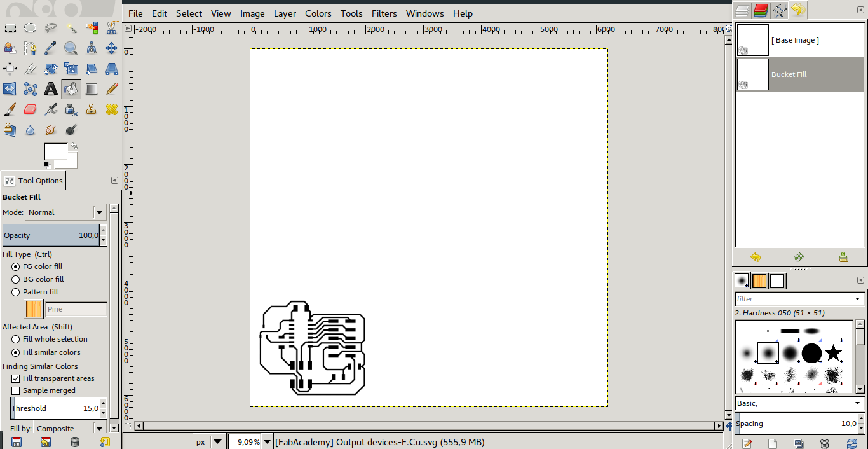Choose Fill whole selection option
This screenshot has width=868, height=449.
[x=15, y=339]
